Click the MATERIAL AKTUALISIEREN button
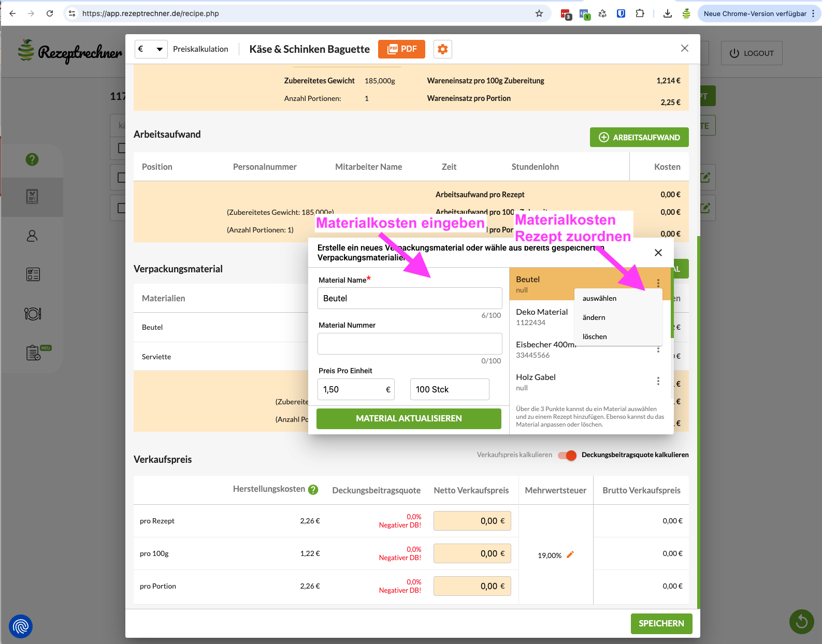822x644 pixels. 409,419
